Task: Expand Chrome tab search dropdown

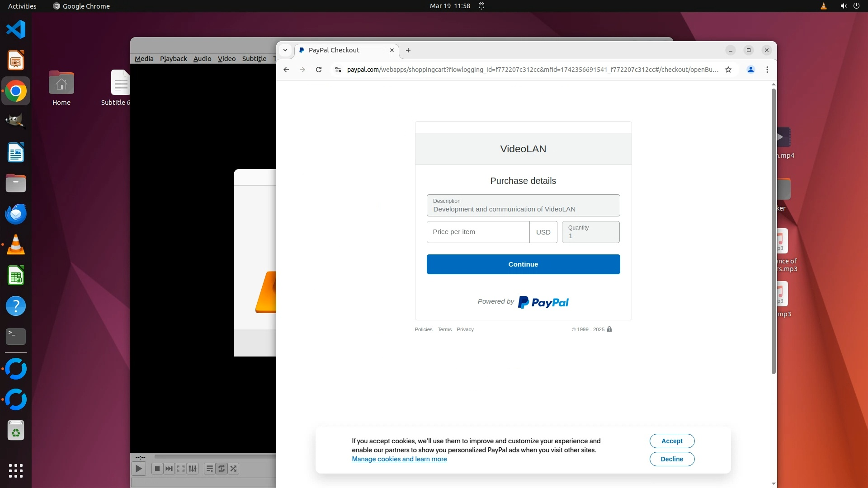Action: [285, 50]
